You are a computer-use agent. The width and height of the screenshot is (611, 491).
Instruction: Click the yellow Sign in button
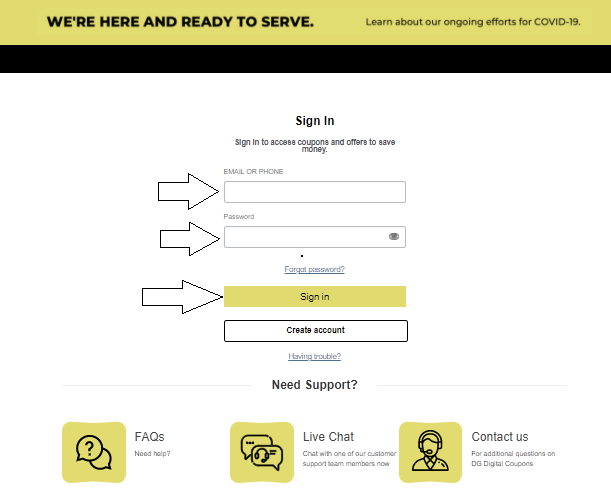pos(315,297)
